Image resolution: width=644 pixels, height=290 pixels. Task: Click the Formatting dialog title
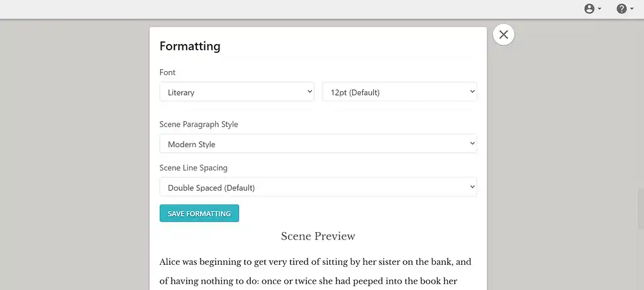pyautogui.click(x=190, y=46)
